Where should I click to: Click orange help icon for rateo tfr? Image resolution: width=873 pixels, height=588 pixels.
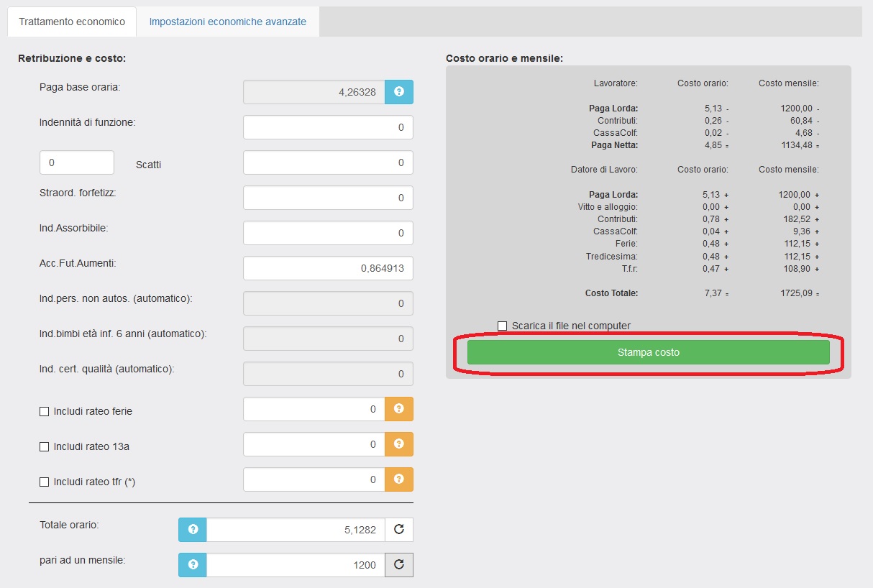(x=399, y=479)
